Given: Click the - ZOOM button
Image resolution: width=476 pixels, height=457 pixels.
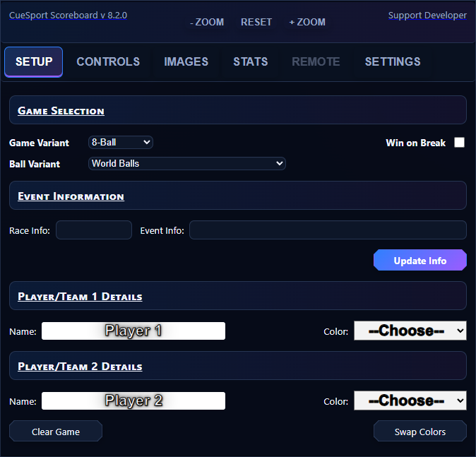Looking at the screenshot, I should coord(207,22).
